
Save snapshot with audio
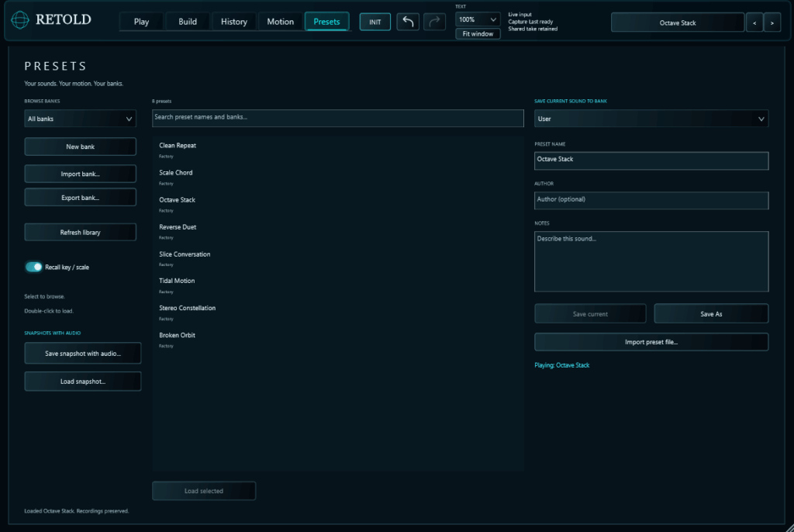[82, 353]
